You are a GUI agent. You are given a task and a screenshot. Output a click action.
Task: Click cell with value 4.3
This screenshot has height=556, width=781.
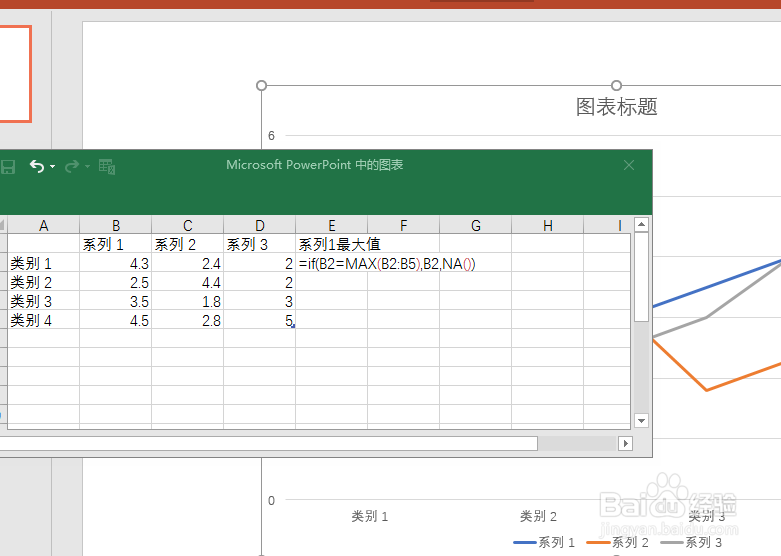tap(116, 263)
